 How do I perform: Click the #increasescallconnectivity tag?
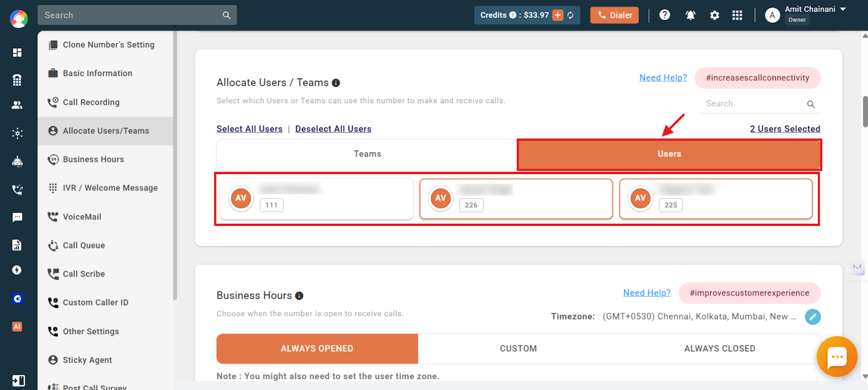tap(757, 78)
